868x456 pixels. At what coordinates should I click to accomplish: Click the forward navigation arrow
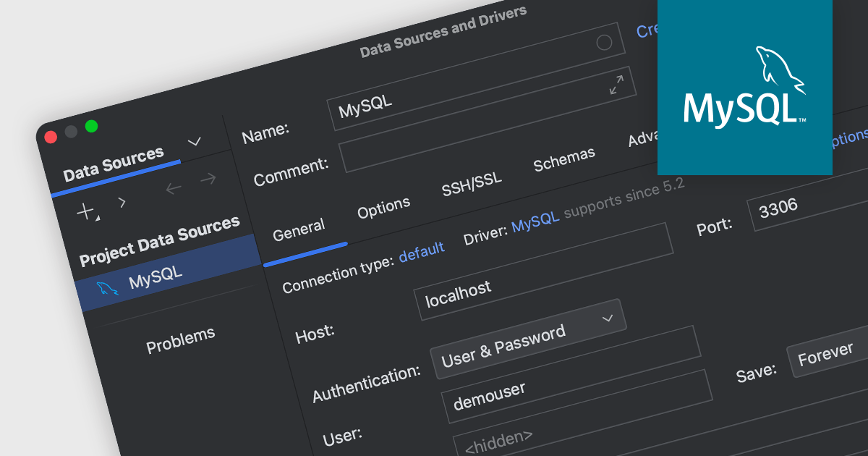(208, 179)
